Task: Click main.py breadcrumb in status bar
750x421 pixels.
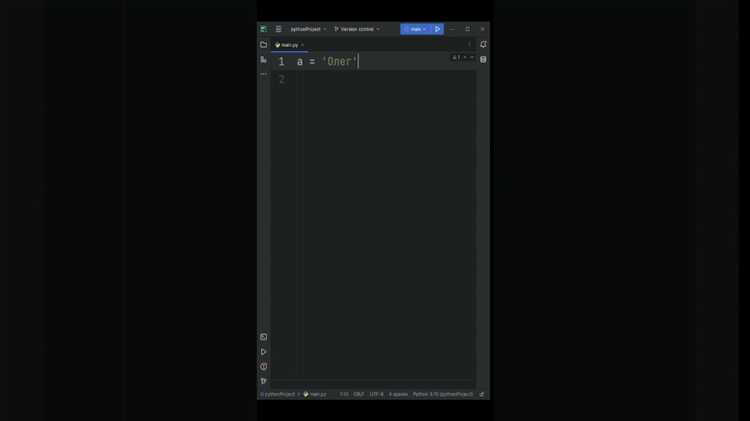Action: coord(315,395)
